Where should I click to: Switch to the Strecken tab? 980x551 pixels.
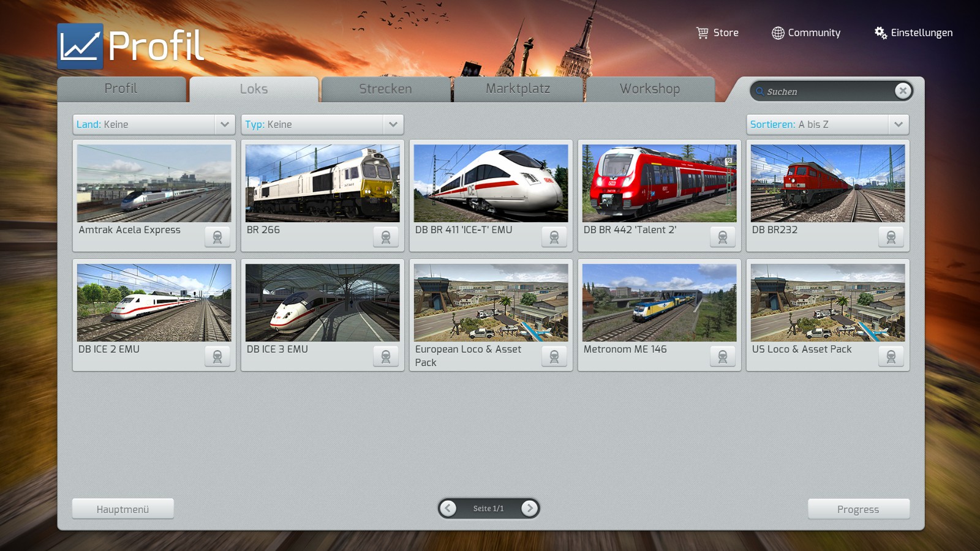[x=386, y=89]
